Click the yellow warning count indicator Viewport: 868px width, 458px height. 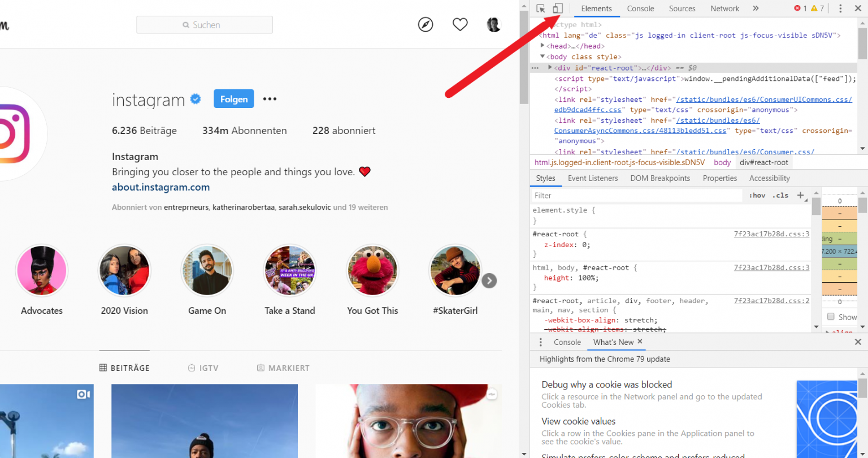click(817, 8)
